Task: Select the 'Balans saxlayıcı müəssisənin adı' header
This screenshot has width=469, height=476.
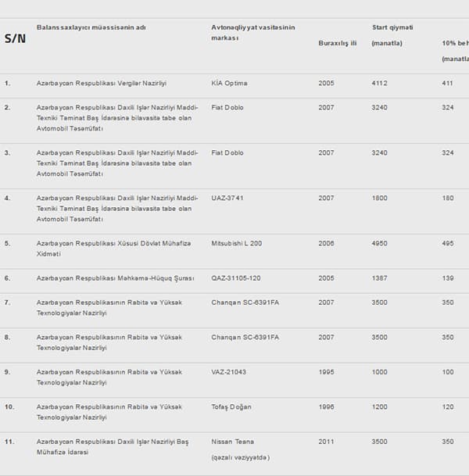Action: click(91, 27)
